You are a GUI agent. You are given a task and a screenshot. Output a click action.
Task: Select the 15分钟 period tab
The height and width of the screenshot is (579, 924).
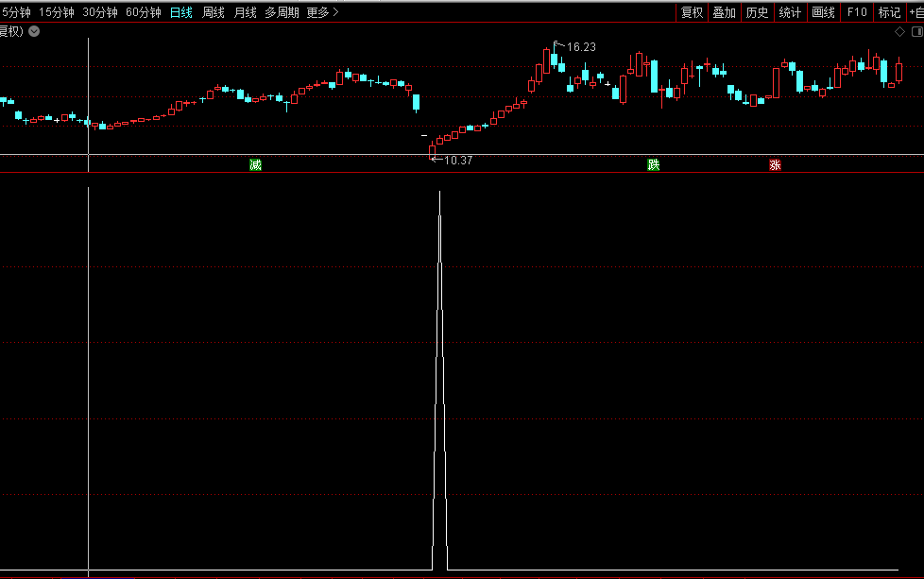click(x=56, y=12)
